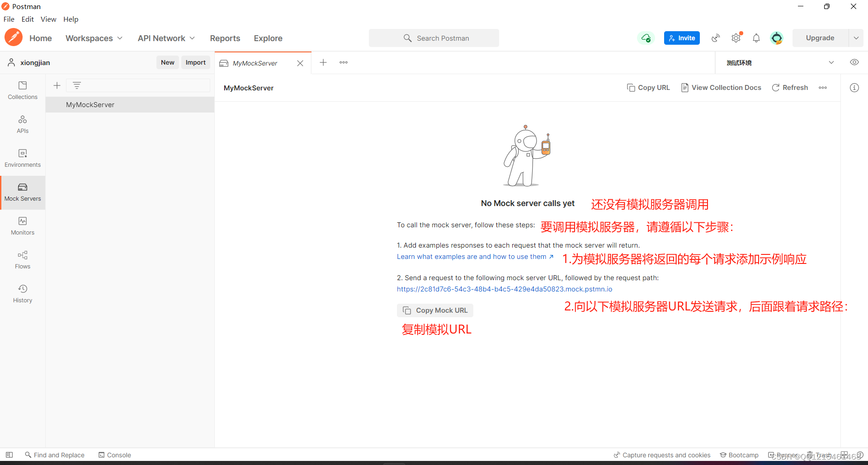Close the MyMockServer tab
Screen dimensions: 868x465
pos(300,63)
